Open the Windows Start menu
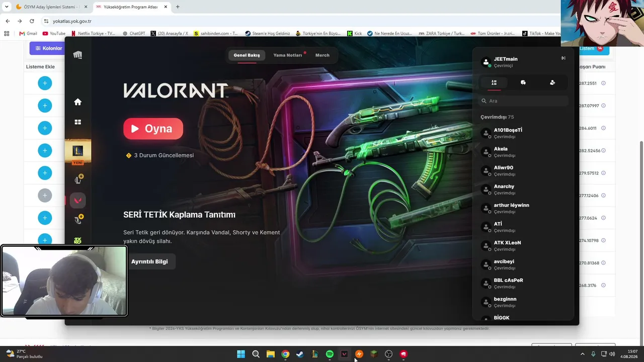This screenshot has width=644, height=362. (x=241, y=354)
